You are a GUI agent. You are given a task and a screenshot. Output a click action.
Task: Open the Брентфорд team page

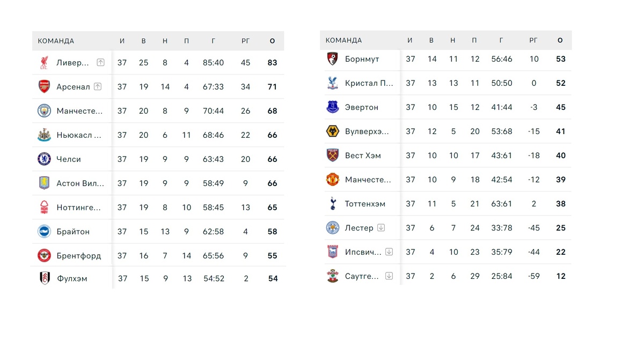pyautogui.click(x=78, y=256)
